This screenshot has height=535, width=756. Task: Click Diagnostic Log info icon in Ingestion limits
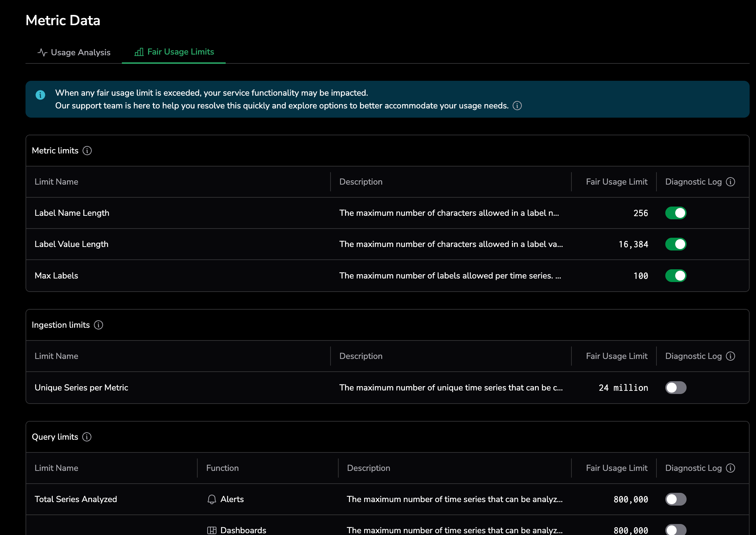(730, 356)
